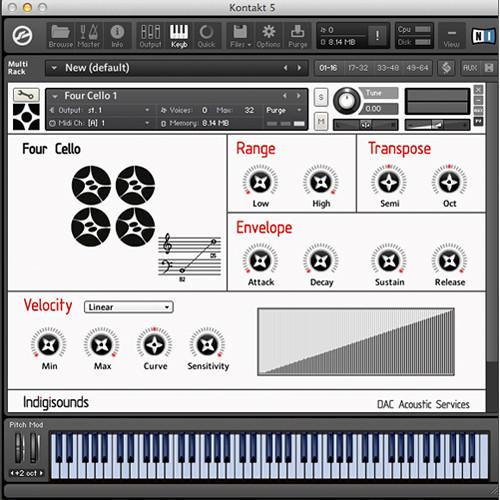Open instrument edit mode wrench icon

coord(26,95)
